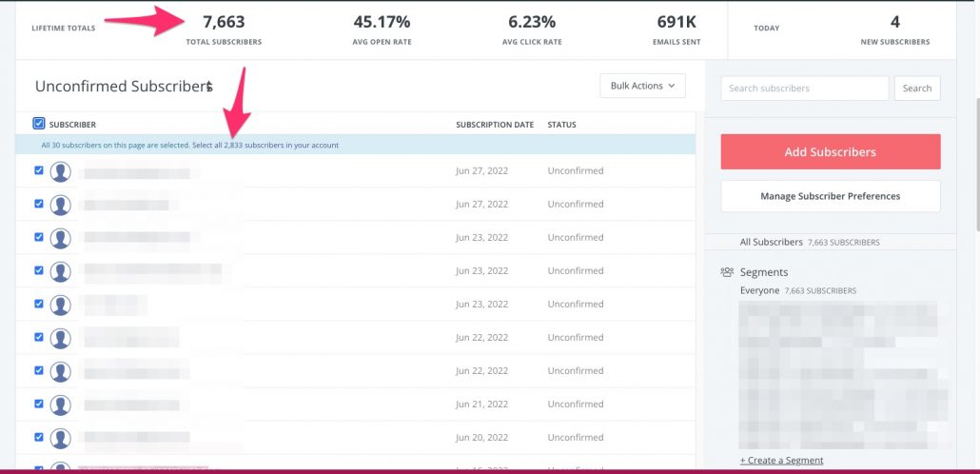980x474 pixels.
Task: Uncheck the Jun 20 subscriber checkbox
Action: coord(39,437)
